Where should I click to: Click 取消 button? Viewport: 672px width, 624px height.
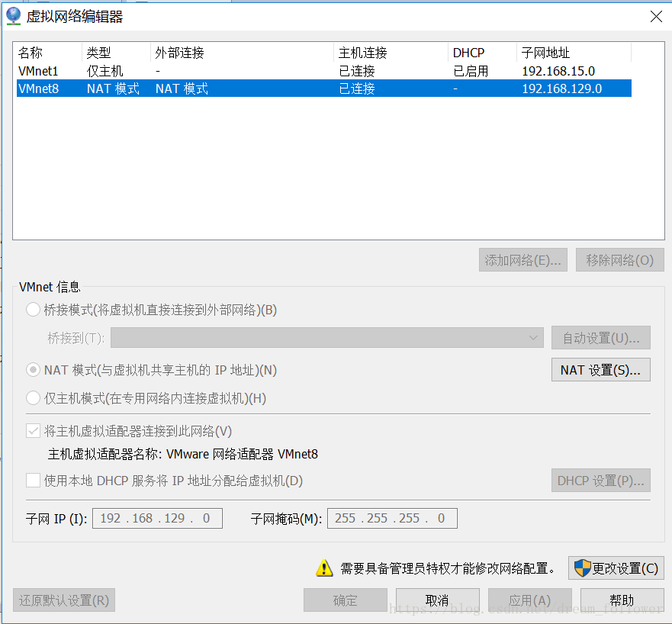tap(437, 600)
